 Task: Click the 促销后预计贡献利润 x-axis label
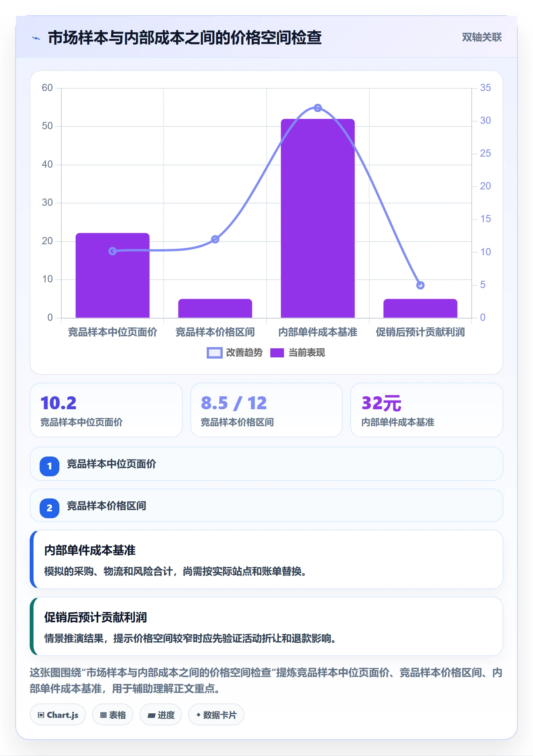click(x=420, y=332)
